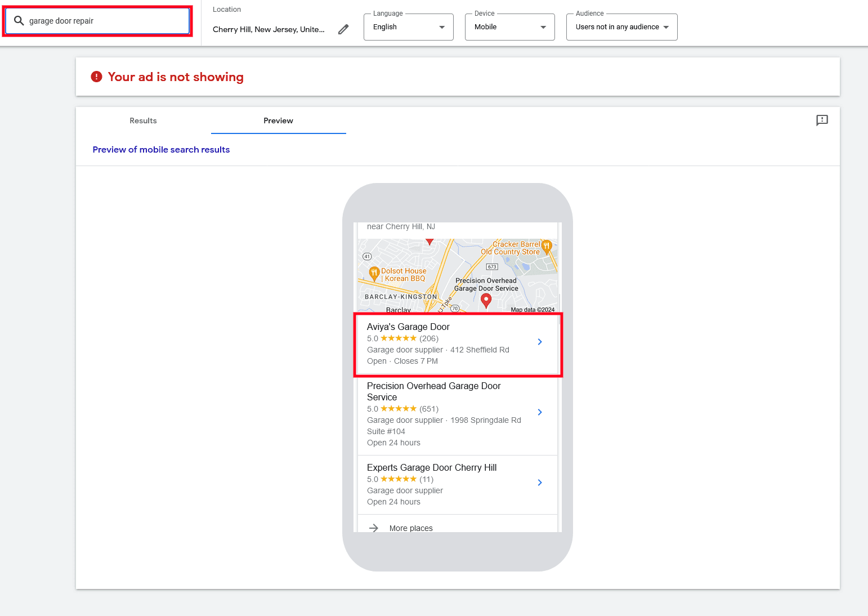Open Aviya's Garage Door listing
868x616 pixels.
pyautogui.click(x=458, y=344)
